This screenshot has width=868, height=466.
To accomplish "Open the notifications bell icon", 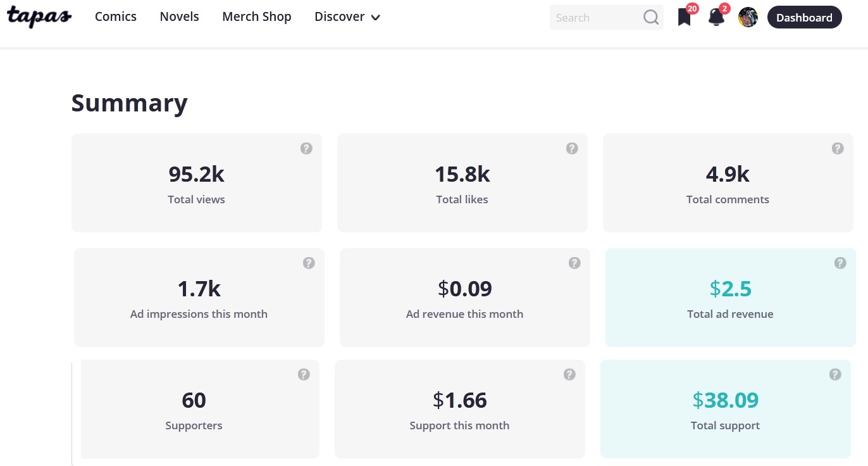I will [x=716, y=17].
